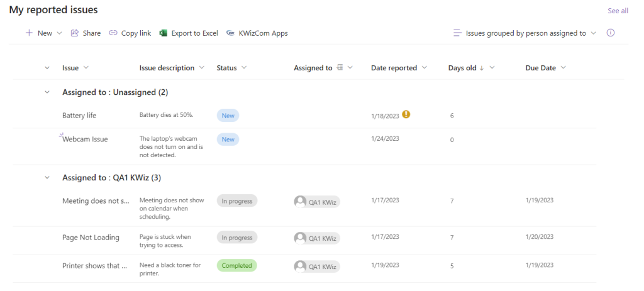Open the 'Meeting does not s...' issue
The width and height of the screenshot is (644, 291).
point(96,200)
